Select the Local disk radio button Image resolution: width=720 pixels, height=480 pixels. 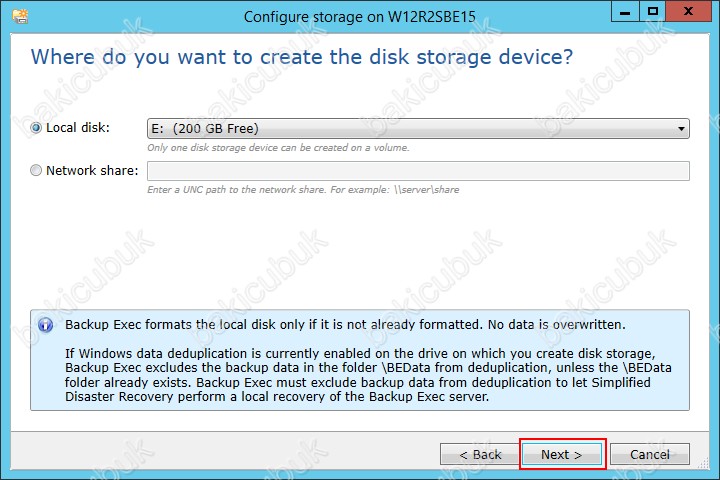(x=36, y=128)
